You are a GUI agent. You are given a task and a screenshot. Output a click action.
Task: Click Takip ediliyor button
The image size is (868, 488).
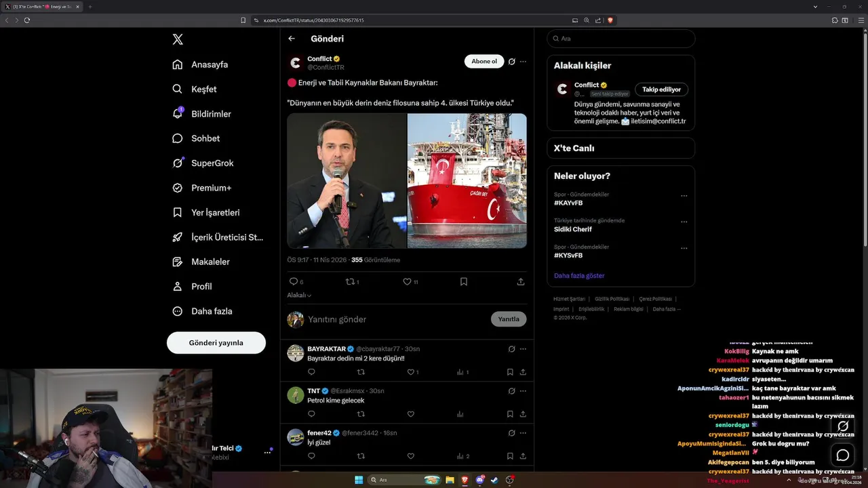(x=662, y=89)
